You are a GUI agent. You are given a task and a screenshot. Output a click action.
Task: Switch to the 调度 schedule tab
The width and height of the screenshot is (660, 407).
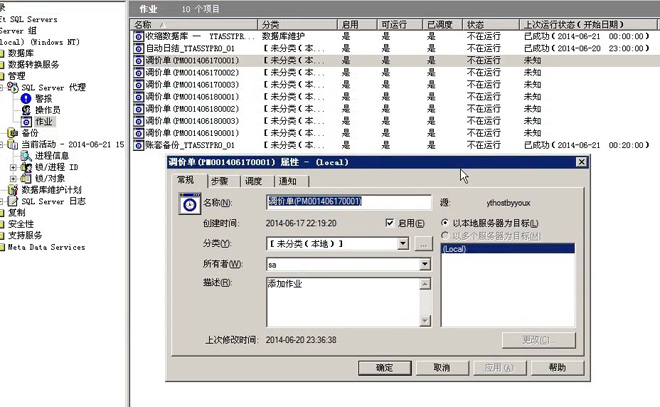(x=254, y=181)
